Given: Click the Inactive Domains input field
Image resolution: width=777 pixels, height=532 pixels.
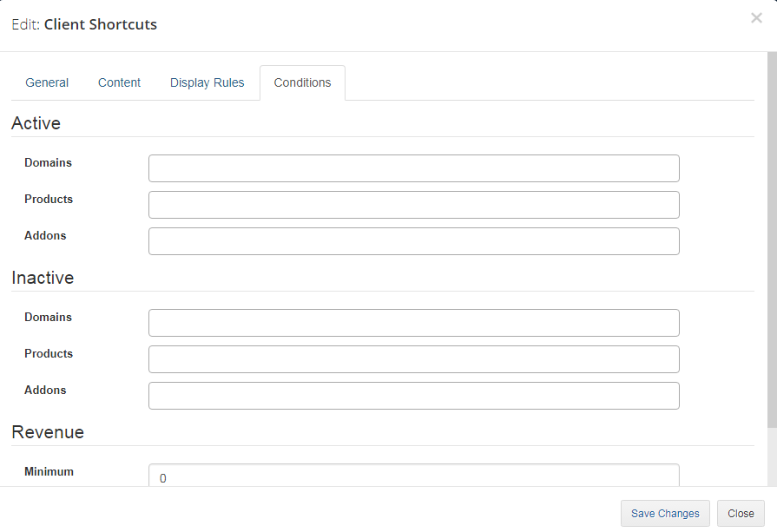Looking at the screenshot, I should tap(414, 323).
